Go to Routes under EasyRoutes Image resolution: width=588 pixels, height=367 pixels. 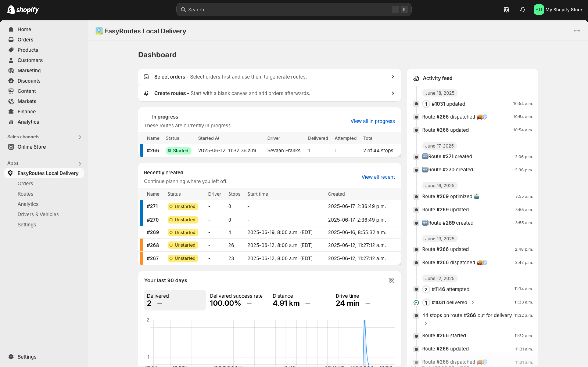(25, 194)
